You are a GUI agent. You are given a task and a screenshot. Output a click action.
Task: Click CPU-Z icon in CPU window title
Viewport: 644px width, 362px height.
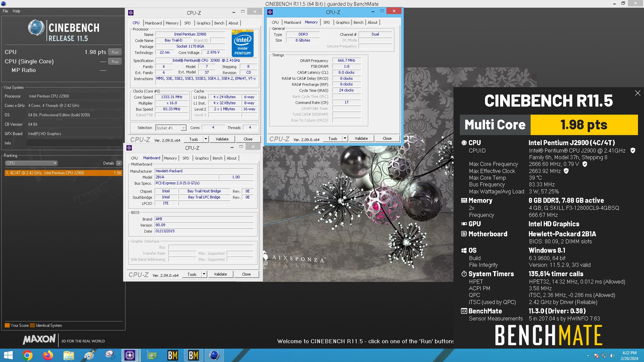[x=131, y=13]
